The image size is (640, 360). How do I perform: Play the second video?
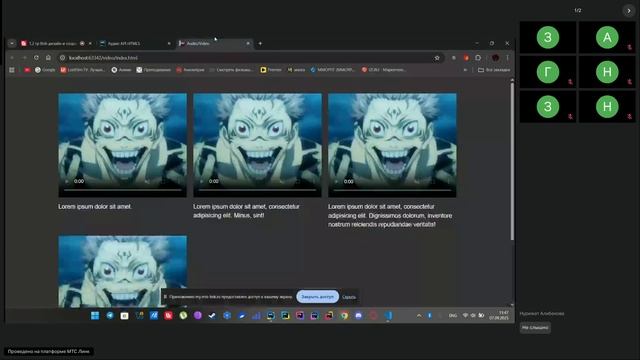201,181
